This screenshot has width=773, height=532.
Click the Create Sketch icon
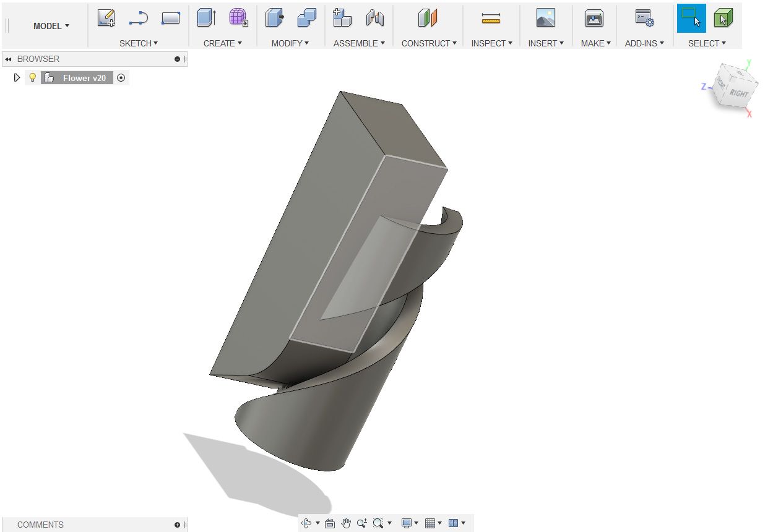pos(106,19)
